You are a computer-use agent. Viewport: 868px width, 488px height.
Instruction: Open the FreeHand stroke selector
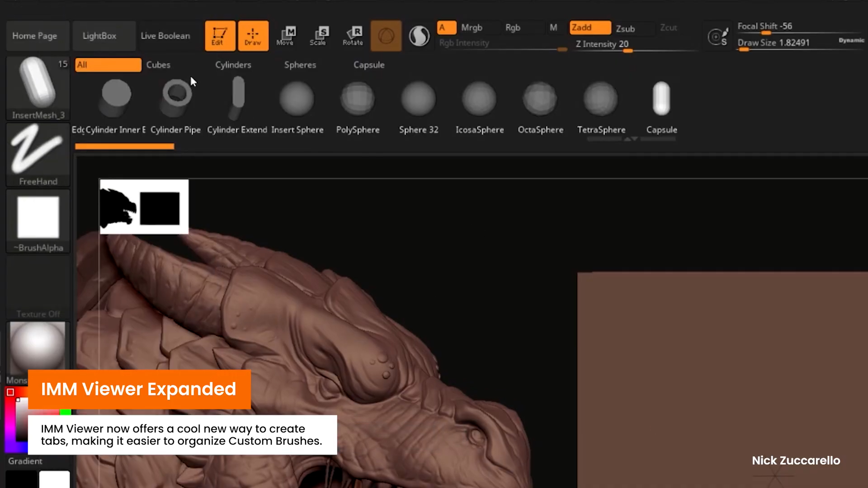coord(38,154)
